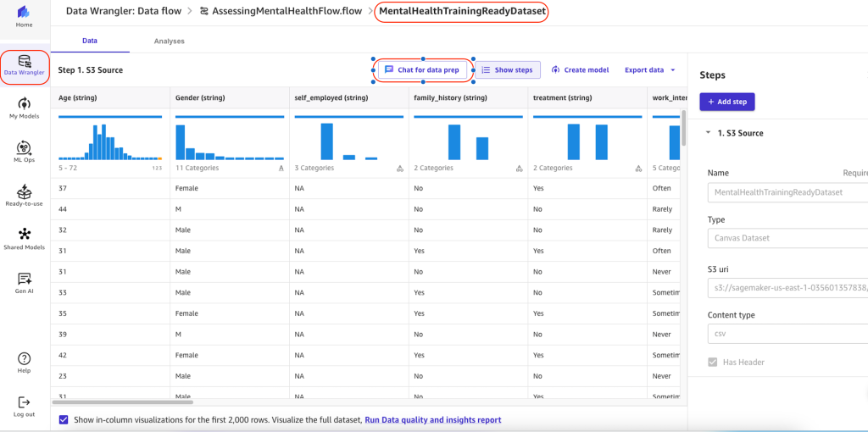Click the Add step button
This screenshot has width=868, height=432.
(727, 102)
